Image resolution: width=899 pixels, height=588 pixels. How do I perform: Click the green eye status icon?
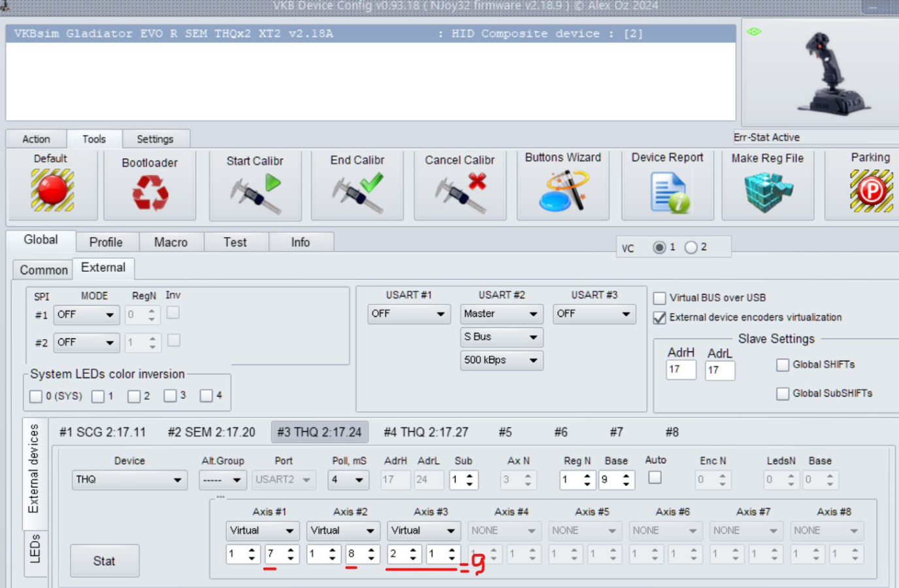[754, 31]
